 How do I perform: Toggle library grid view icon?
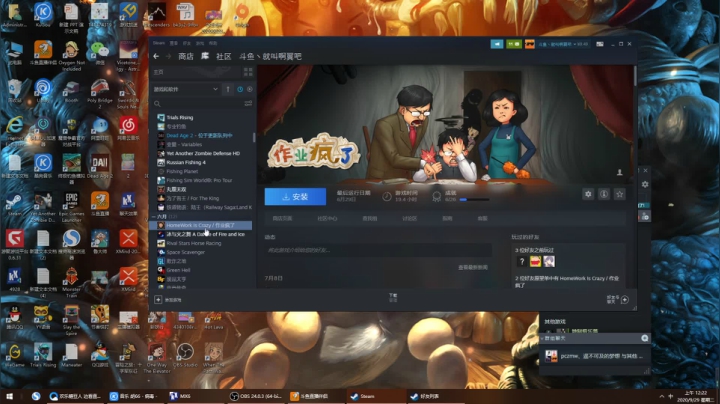pyautogui.click(x=248, y=72)
